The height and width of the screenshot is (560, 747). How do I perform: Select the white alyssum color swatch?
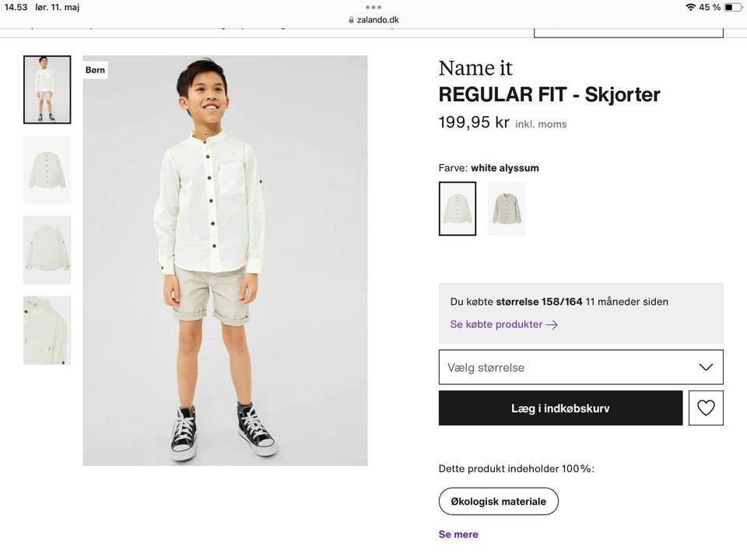(458, 208)
